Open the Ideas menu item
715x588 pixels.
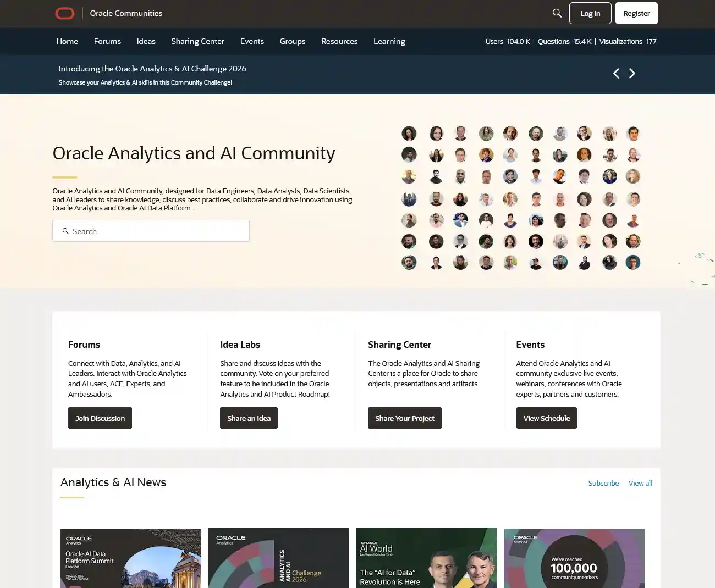(x=146, y=41)
